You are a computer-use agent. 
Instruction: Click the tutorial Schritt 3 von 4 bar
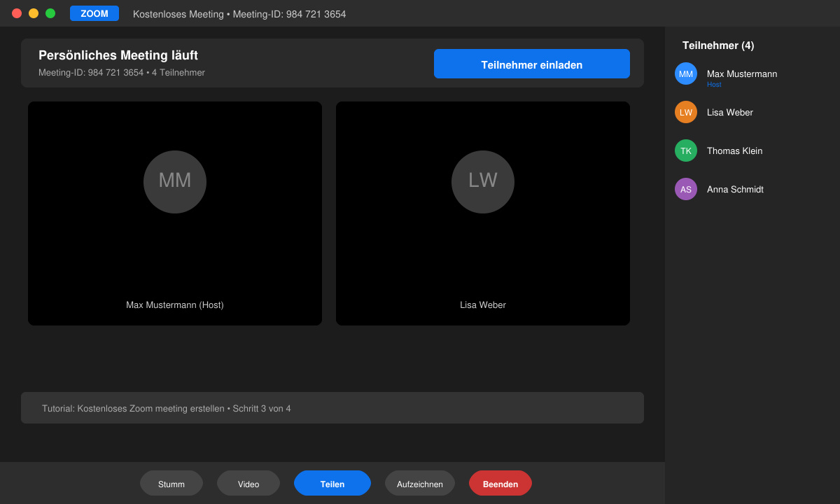tap(332, 408)
